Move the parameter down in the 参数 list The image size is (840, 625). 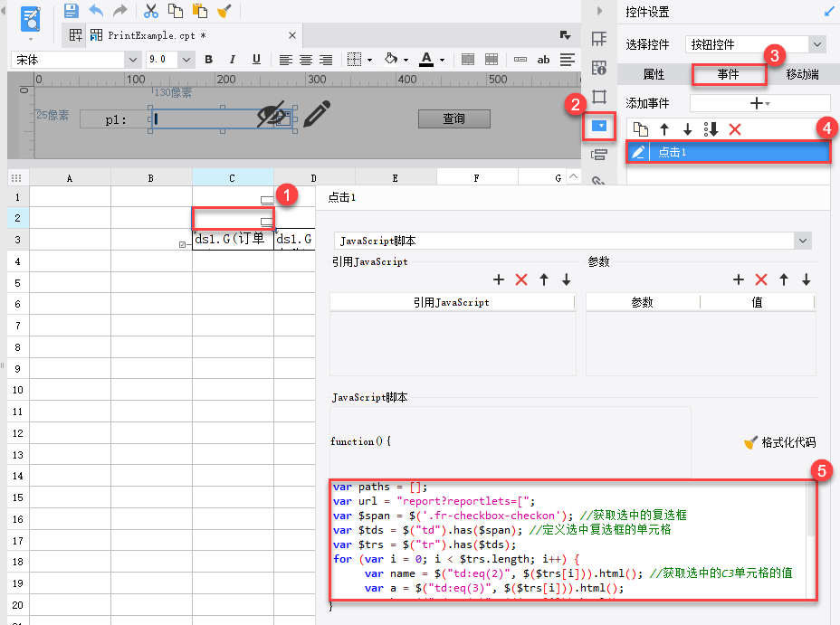click(807, 279)
